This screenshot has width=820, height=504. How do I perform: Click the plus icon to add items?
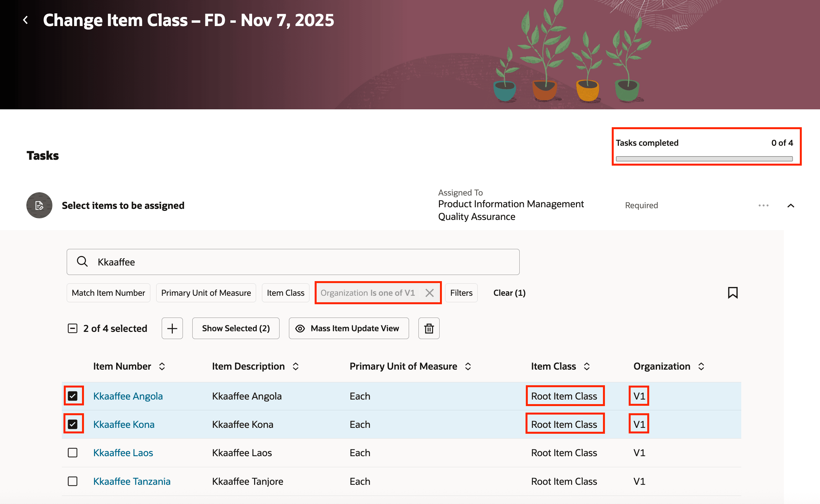pyautogui.click(x=172, y=328)
